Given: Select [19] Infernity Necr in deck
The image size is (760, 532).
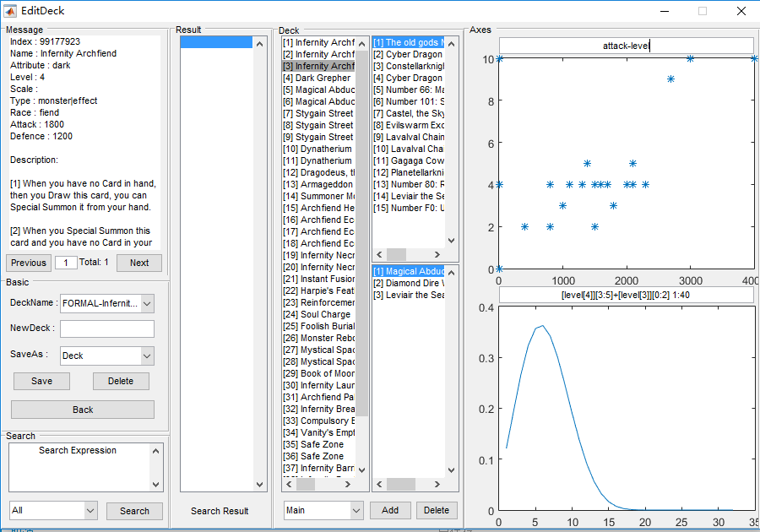Looking at the screenshot, I should 319,255.
